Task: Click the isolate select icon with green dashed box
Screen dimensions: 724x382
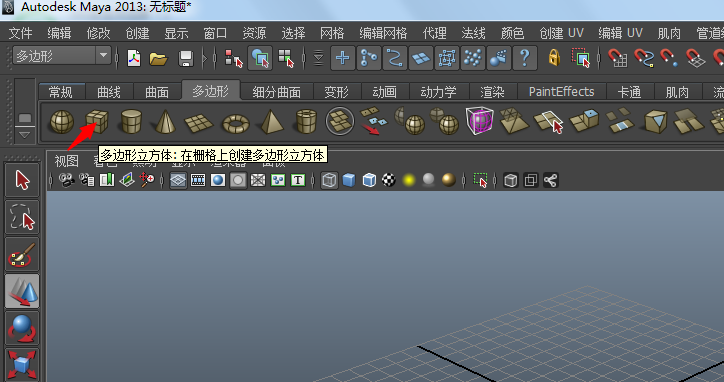Action: point(481,180)
